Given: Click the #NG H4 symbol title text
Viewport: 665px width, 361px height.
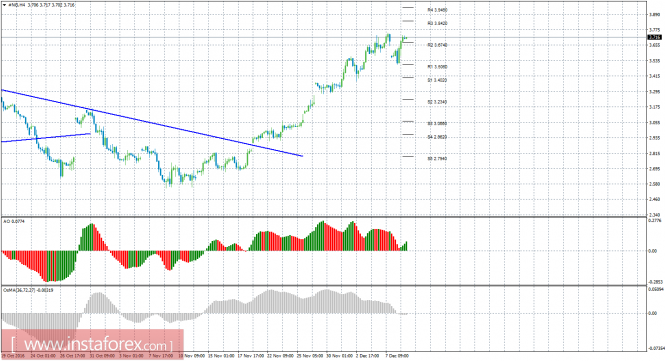Looking at the screenshot, I should [x=16, y=5].
